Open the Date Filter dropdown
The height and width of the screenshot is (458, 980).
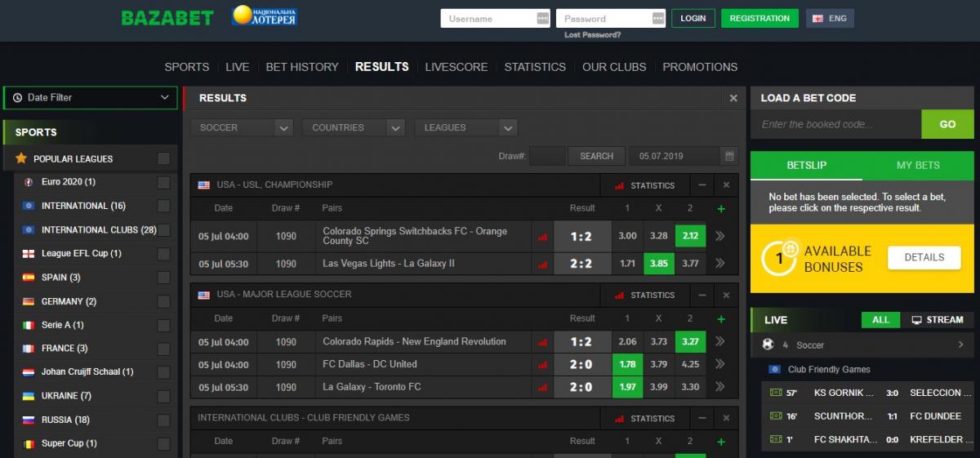(x=90, y=98)
